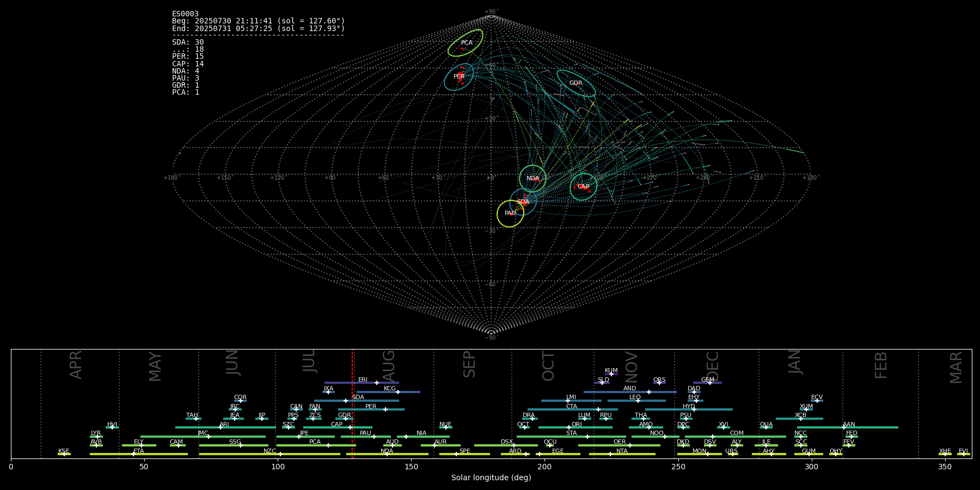Click the ORI shower bar in the timeline
The image size is (980, 490).
pos(575,427)
